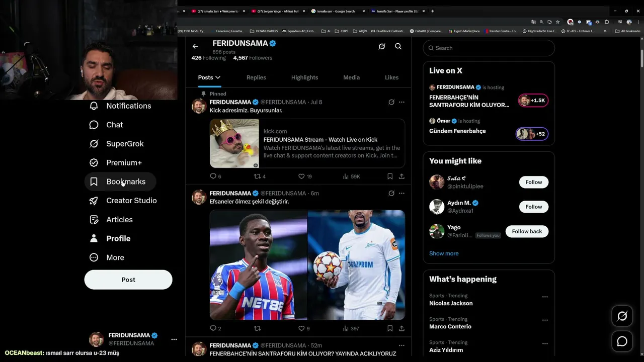The height and width of the screenshot is (362, 644).
Task: Open the floating messages button
Action: 622,341
